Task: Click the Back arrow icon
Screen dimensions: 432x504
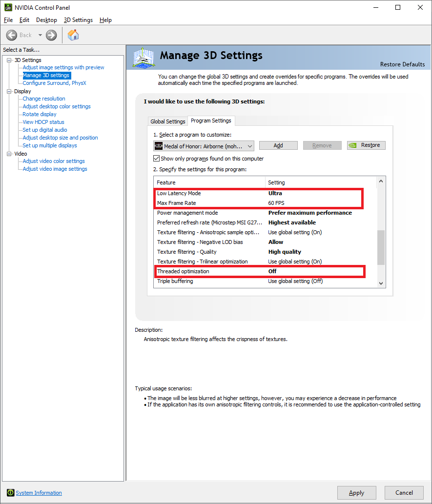Action: click(x=12, y=35)
